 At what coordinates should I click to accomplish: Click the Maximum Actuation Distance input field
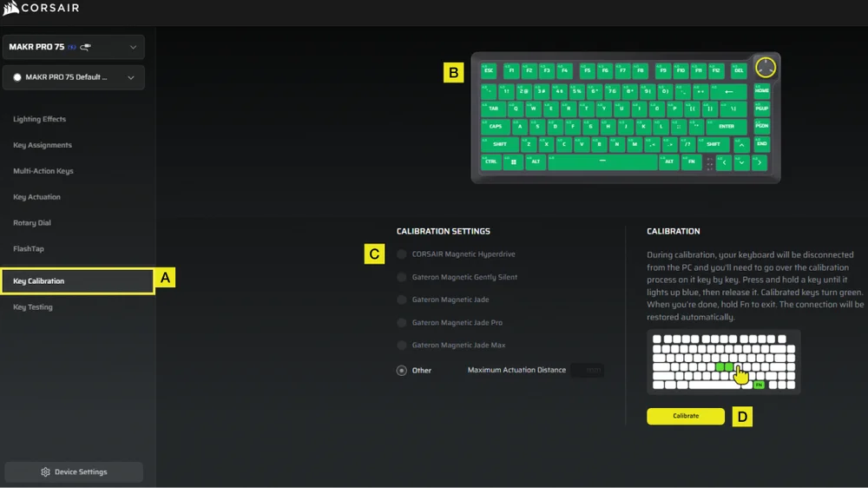tap(588, 370)
